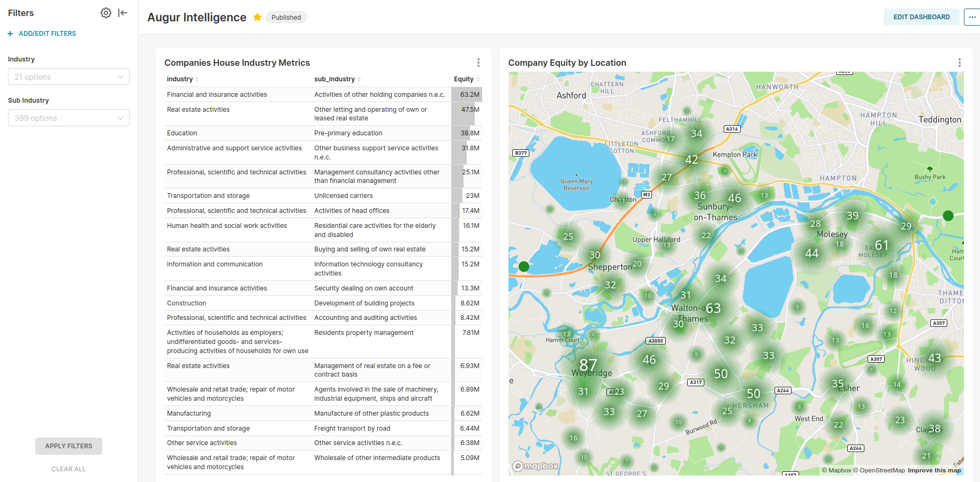Open the OpenStreetMap attribution link
The height and width of the screenshot is (482, 980).
879,471
